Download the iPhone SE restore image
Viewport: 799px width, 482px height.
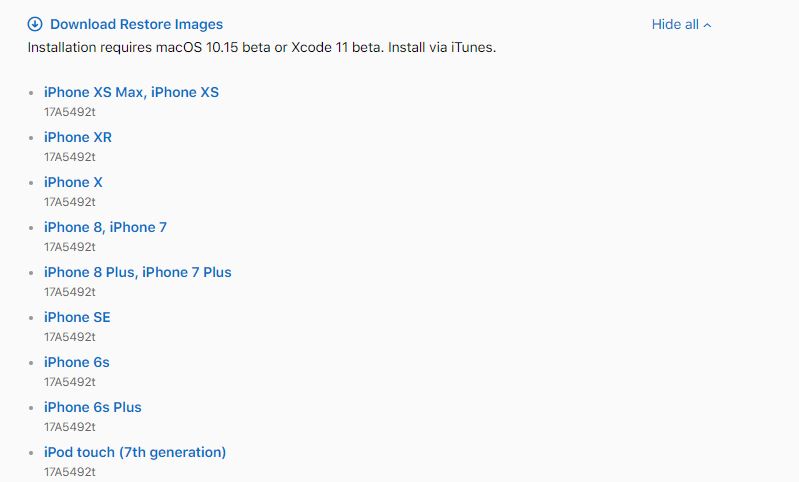77,317
